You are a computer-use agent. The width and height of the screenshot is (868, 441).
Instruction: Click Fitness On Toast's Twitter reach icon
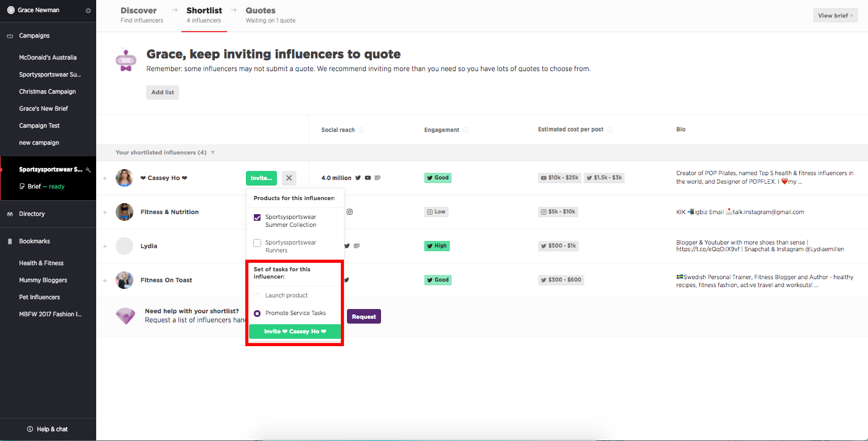coord(346,280)
